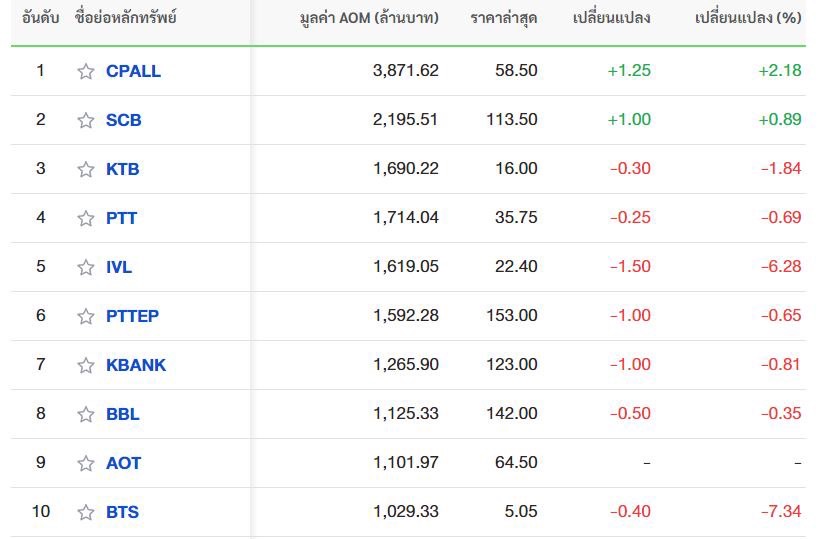This screenshot has width=830, height=539.
Task: Click the อันดับ rank column header
Action: 40,18
